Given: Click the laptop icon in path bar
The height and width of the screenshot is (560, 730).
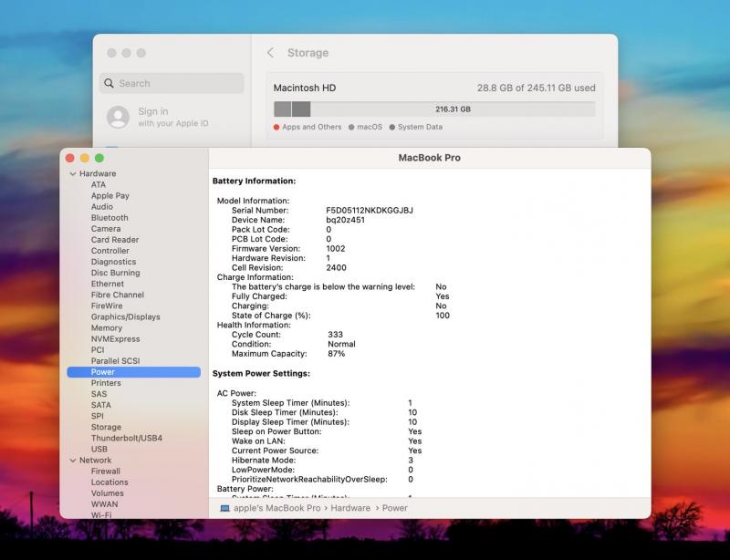Looking at the screenshot, I should 224,508.
